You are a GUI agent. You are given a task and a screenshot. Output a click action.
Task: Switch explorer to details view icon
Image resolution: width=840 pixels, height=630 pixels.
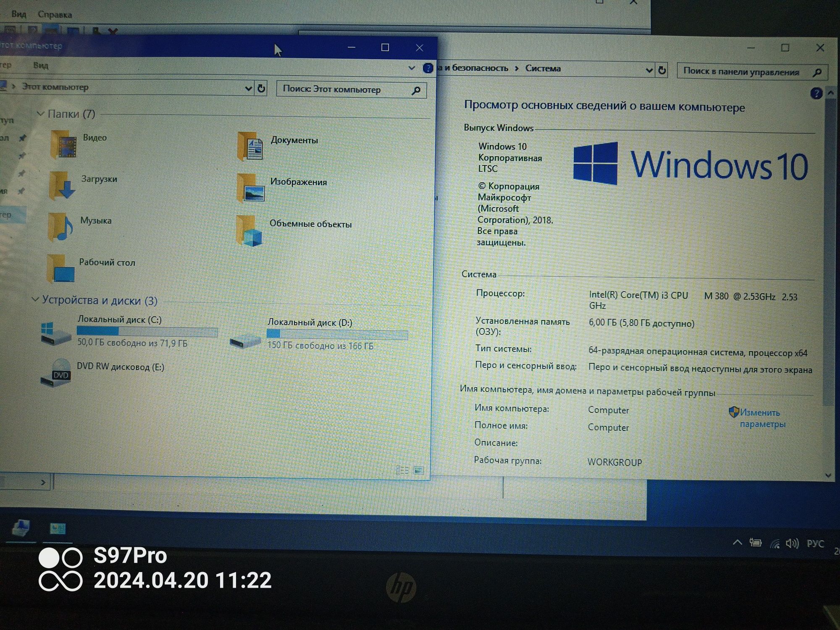pyautogui.click(x=402, y=470)
